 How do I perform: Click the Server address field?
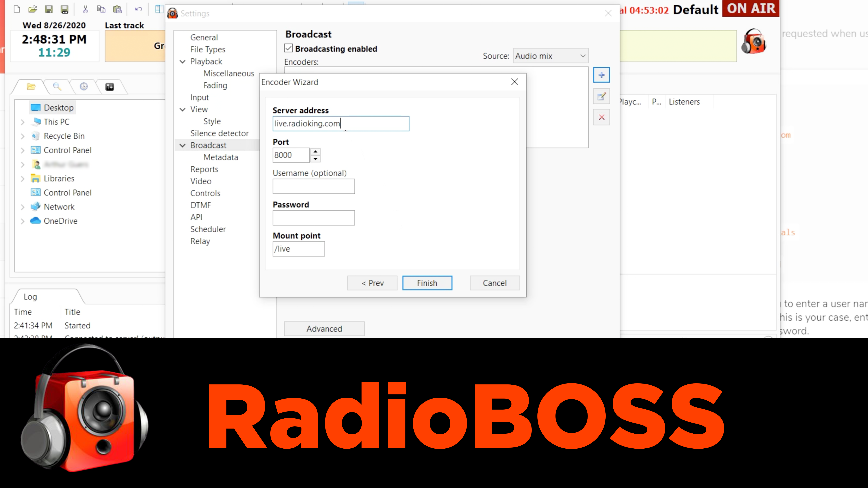click(341, 124)
